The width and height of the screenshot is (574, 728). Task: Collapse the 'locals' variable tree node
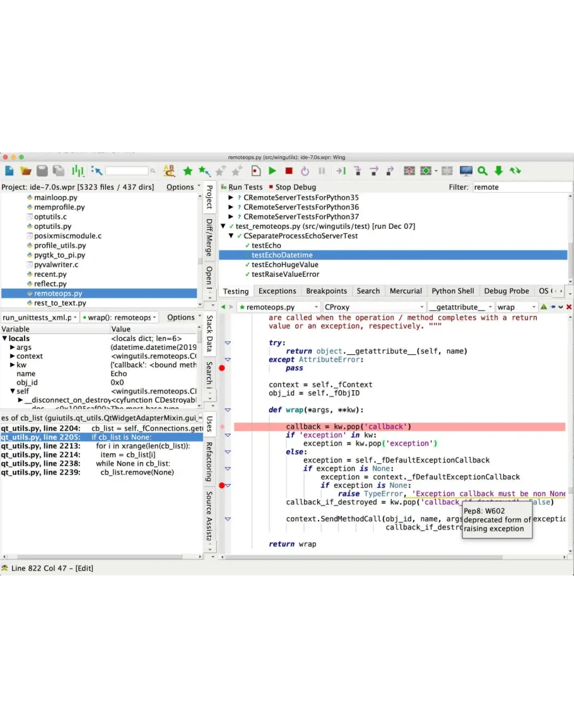pos(4,338)
